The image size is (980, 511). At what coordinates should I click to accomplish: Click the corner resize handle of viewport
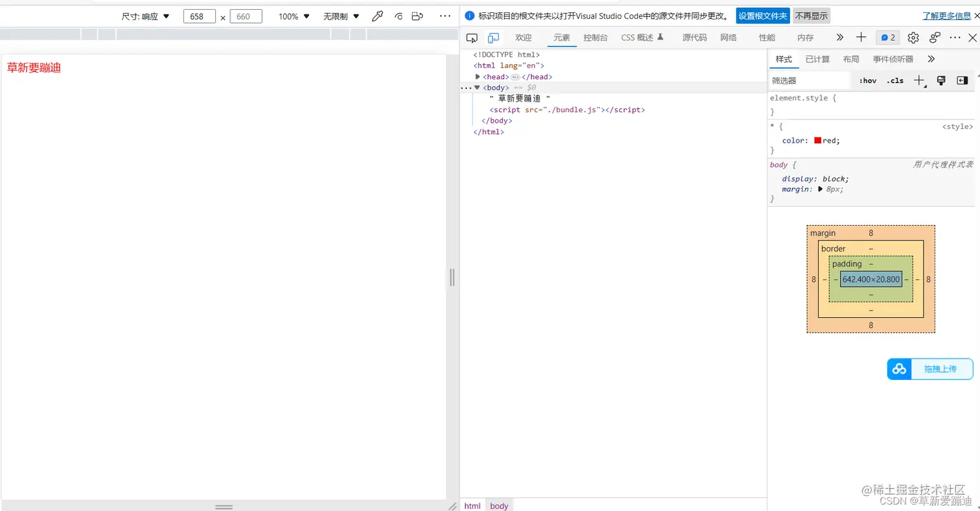(452, 506)
